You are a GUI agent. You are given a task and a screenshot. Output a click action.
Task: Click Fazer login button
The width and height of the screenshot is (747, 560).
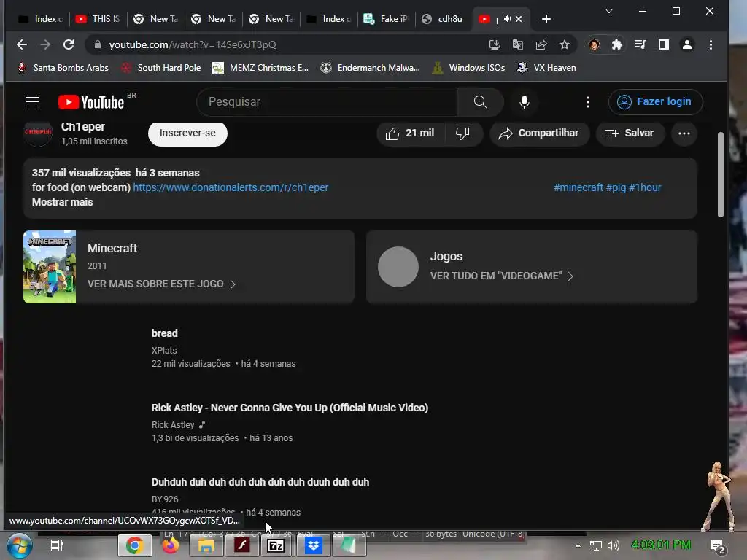655,102
